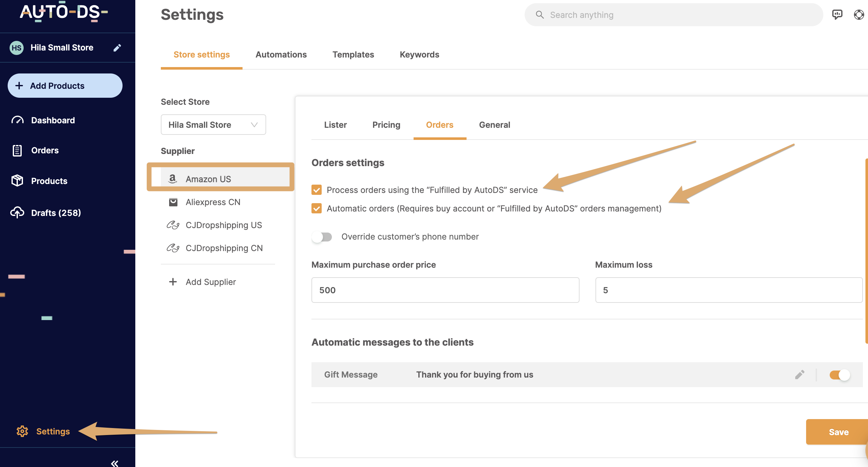Click the Settings gear icon
Image resolution: width=868 pixels, height=467 pixels.
pyautogui.click(x=22, y=431)
